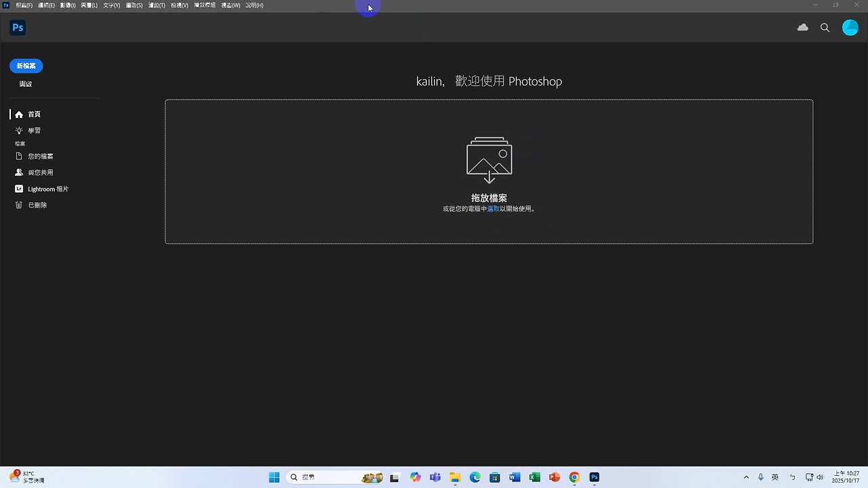
Task: Open Excel from the Windows taskbar
Action: tap(534, 477)
